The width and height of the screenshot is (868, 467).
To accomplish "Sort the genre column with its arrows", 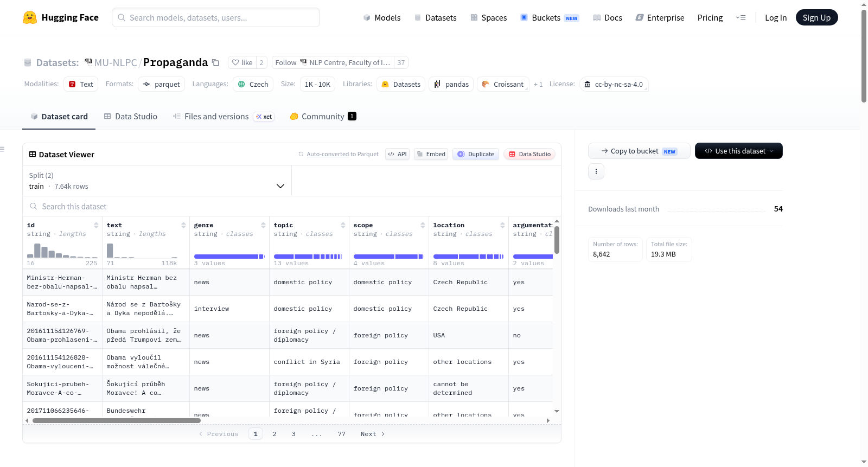I will point(263,225).
